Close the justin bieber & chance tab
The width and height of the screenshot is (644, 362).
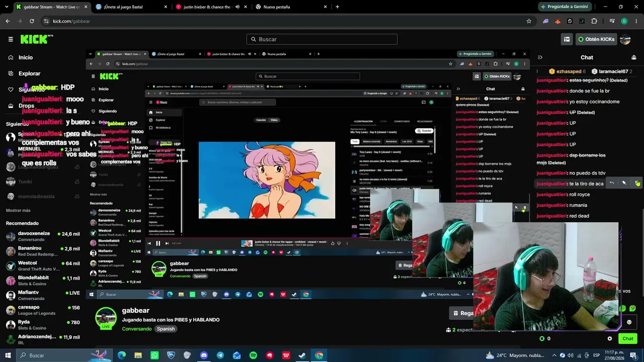246,7
